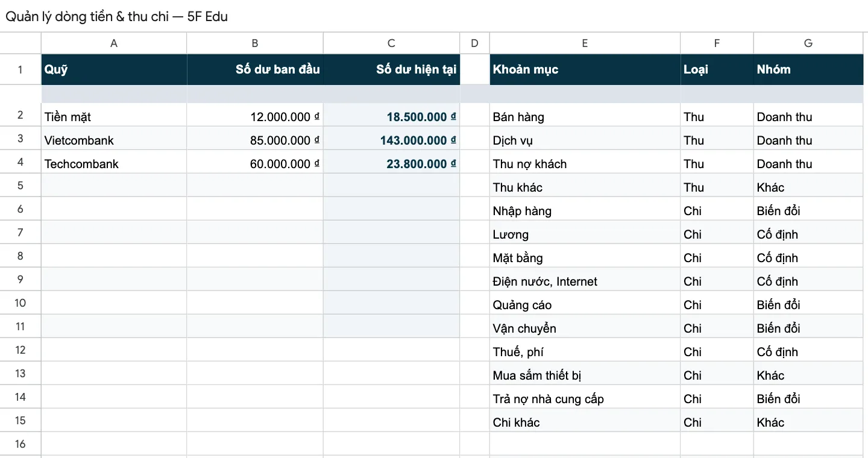Click the 'Nhóm' header cell

[x=808, y=69]
